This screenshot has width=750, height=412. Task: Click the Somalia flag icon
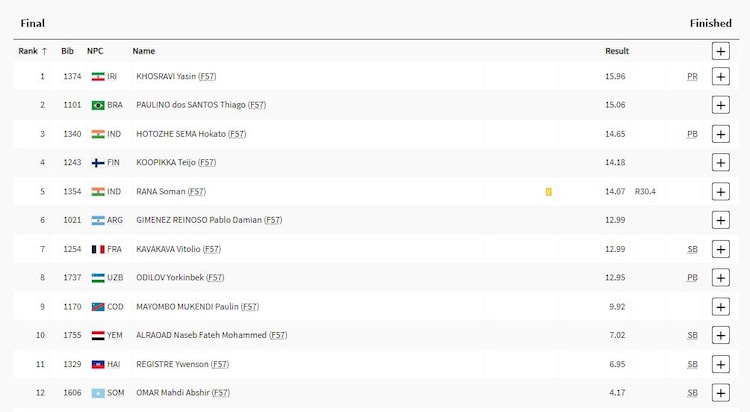(x=98, y=393)
